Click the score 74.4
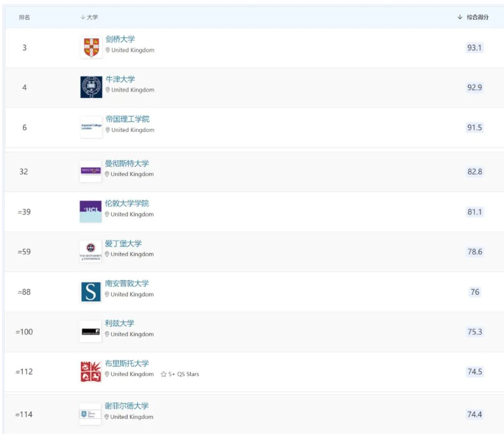The width and height of the screenshot is (504, 434). click(x=475, y=414)
